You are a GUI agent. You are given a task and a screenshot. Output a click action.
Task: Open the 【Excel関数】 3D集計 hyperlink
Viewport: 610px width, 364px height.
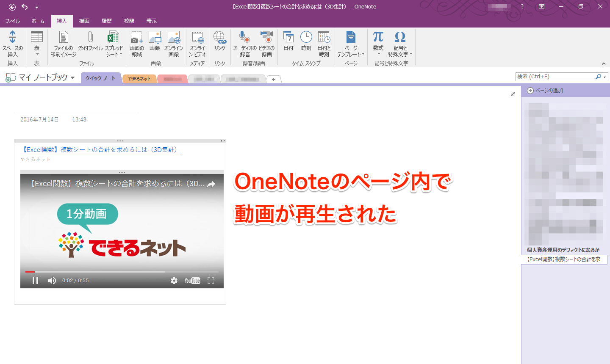pos(100,149)
